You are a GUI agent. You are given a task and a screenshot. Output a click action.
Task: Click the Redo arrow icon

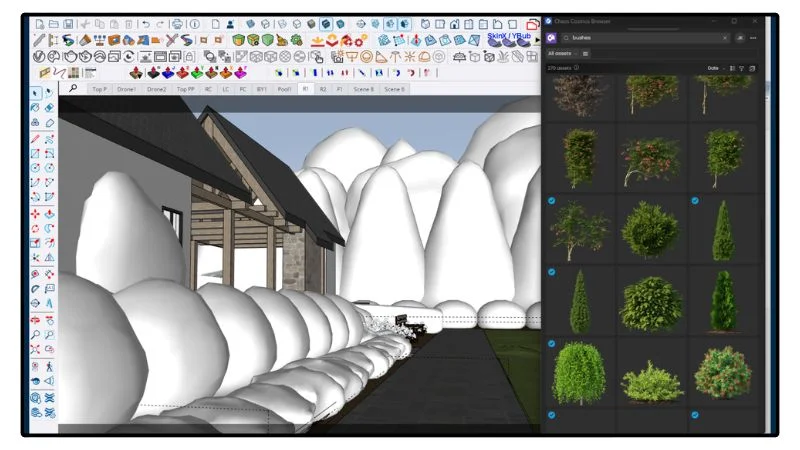(x=160, y=24)
